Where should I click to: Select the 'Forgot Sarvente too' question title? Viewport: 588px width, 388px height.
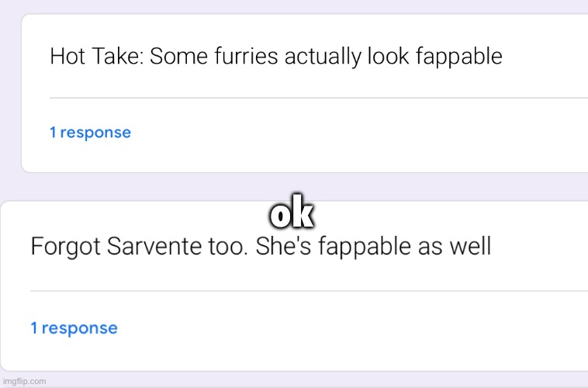pyautogui.click(x=261, y=247)
